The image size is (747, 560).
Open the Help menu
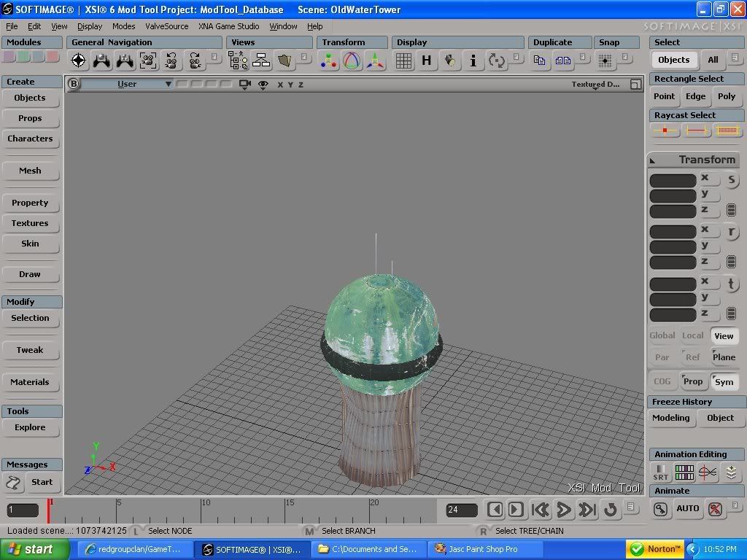314,26
